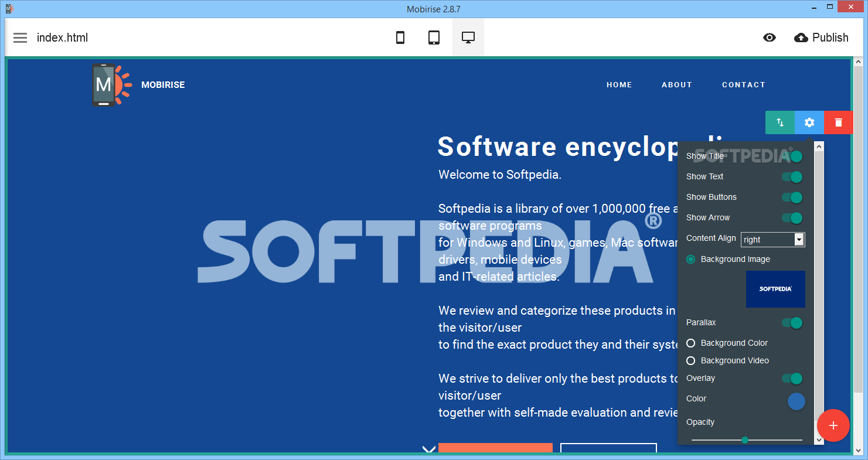Click the 'Welcome to Softpedia.' text

500,175
